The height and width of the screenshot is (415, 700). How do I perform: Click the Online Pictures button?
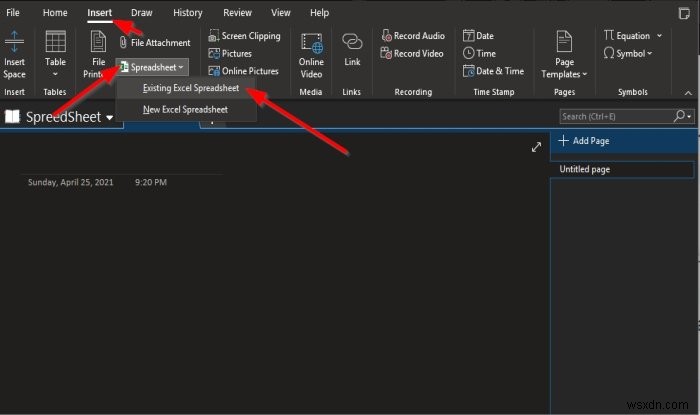click(x=244, y=71)
